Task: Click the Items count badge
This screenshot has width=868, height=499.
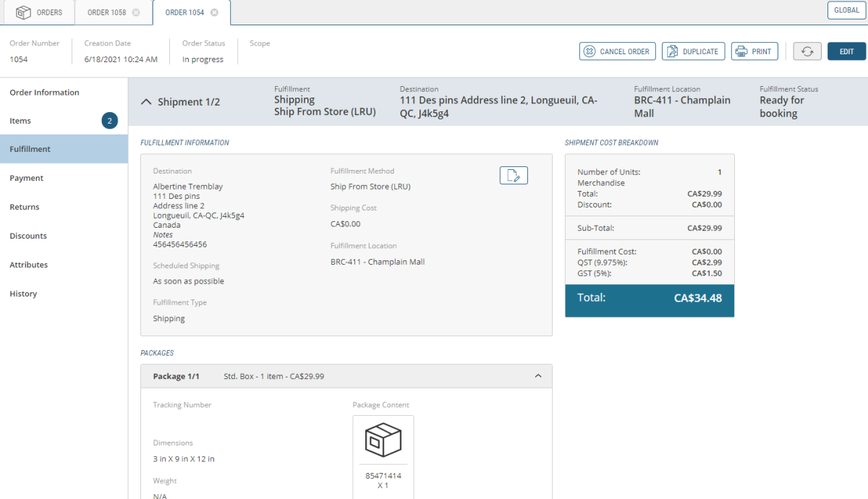Action: click(x=110, y=121)
